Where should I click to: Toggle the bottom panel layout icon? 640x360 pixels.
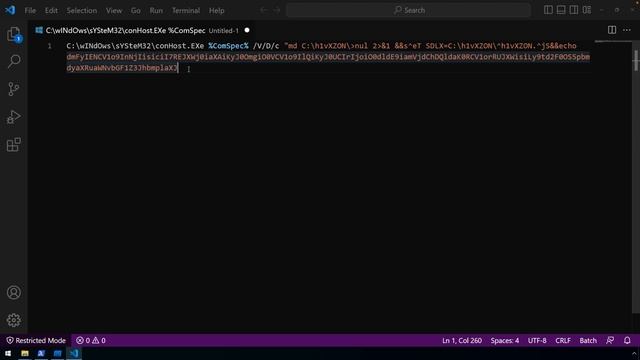(x=561, y=10)
